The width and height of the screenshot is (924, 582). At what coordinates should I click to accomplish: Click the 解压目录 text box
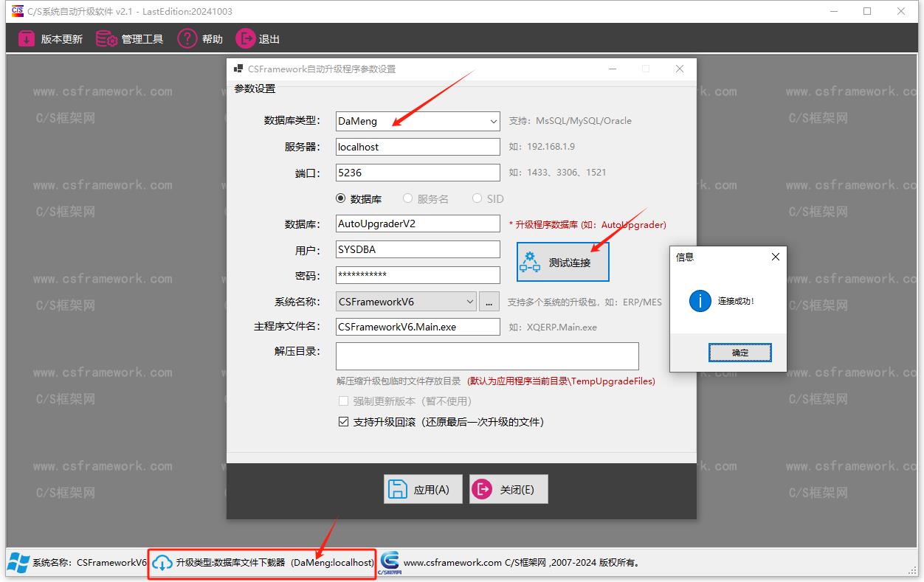pyautogui.click(x=487, y=356)
